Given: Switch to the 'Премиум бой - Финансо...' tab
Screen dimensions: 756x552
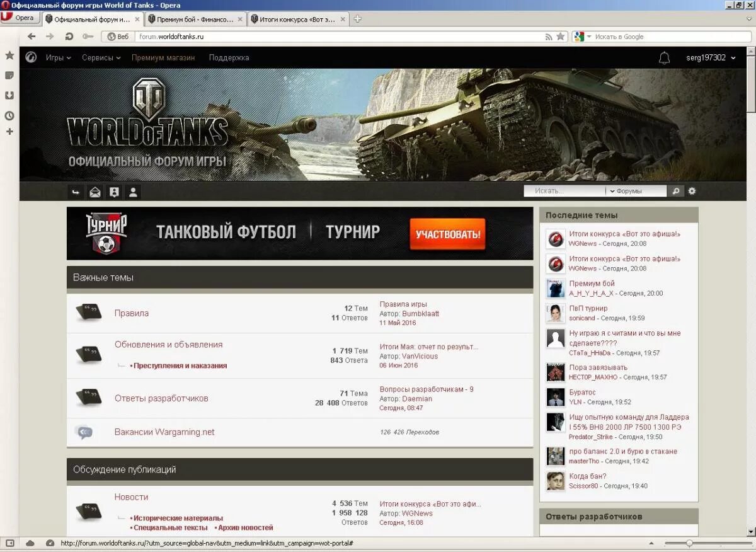Looking at the screenshot, I should (196, 20).
